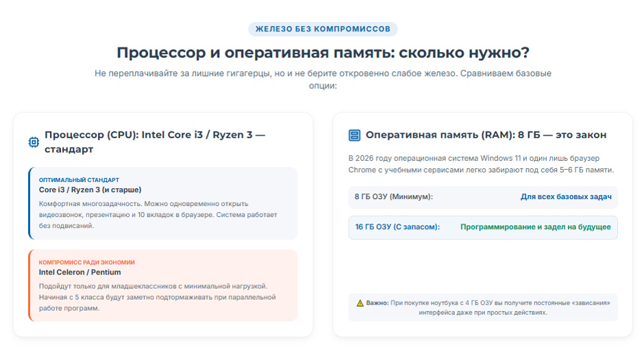Click the 'Оперативная память (RAM): 8 ГБ' heading
The height and width of the screenshot is (351, 644).
[486, 135]
